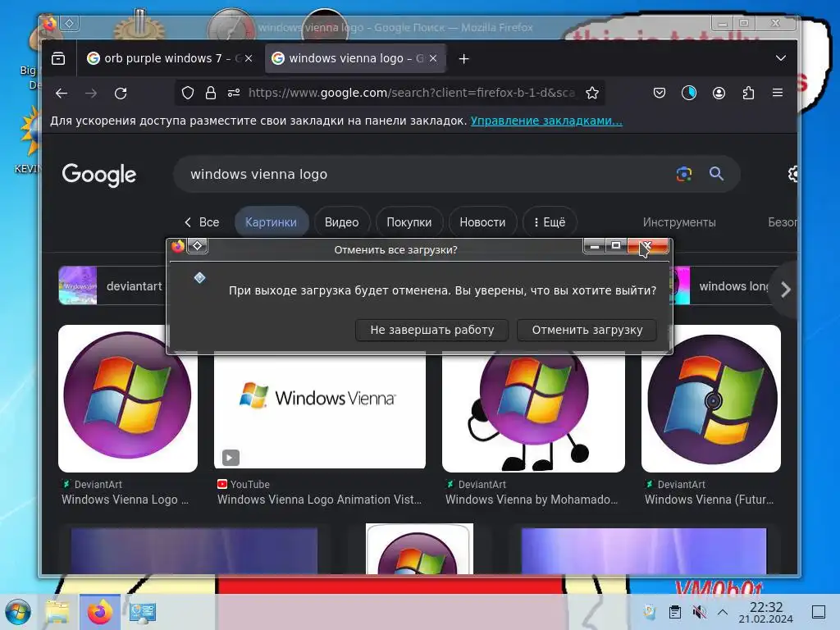Open Windows Vienna Logo Animation Vist... title

coord(319,500)
